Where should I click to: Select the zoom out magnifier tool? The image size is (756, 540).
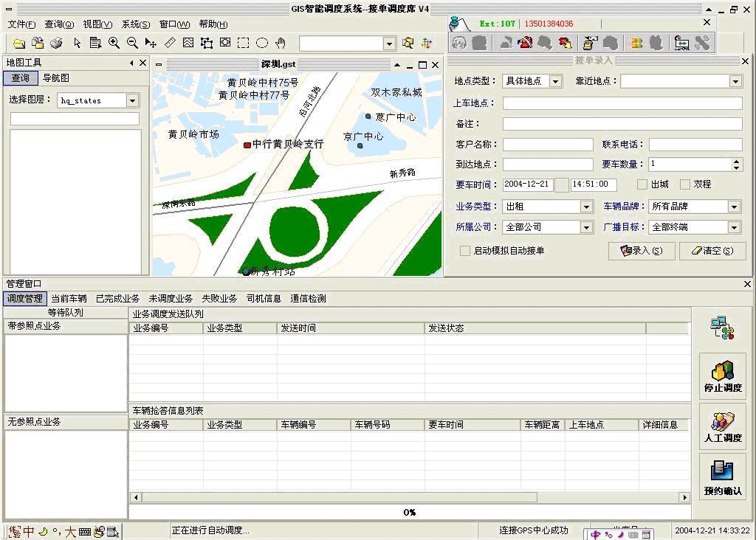click(x=132, y=44)
